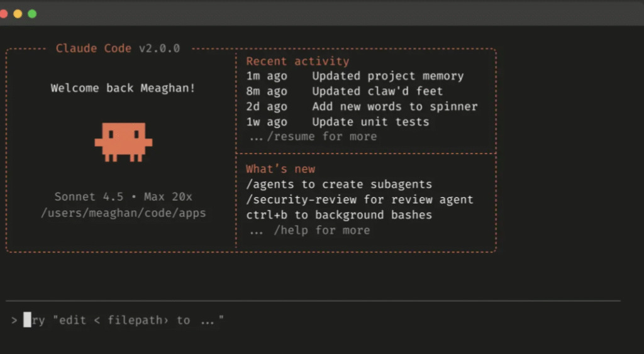
Task: Click the 'ctrl+b to background bashes' tip
Action: pos(339,214)
